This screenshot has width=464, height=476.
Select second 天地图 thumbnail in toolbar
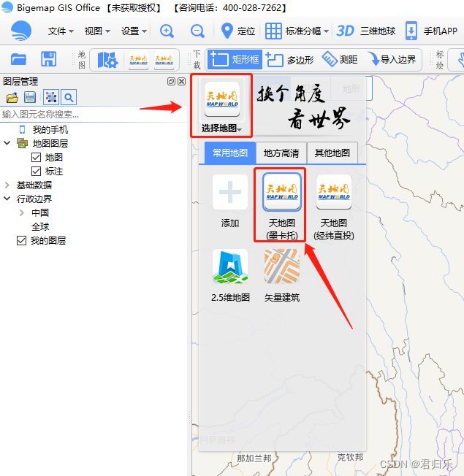point(164,60)
